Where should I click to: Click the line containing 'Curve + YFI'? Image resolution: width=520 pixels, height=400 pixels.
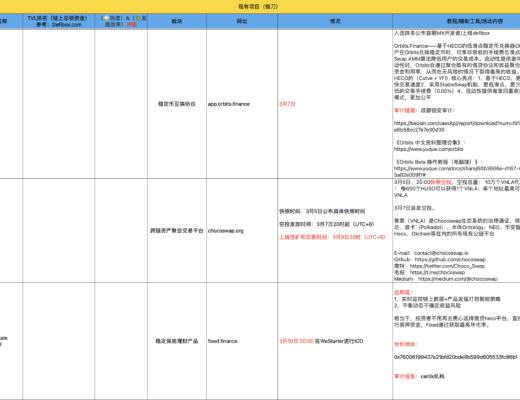tap(457, 78)
